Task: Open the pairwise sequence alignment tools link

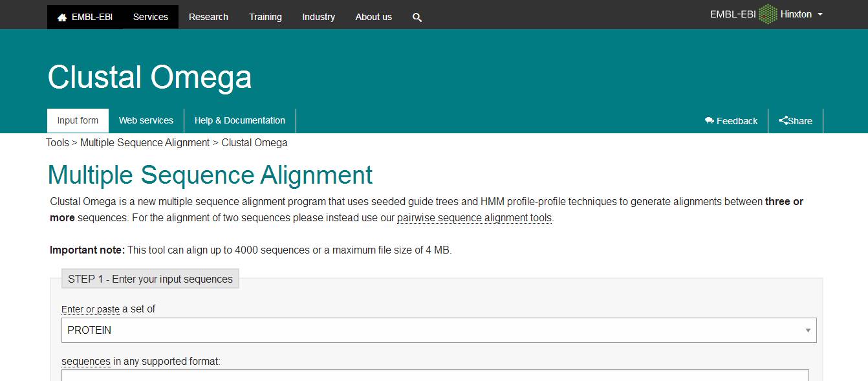Action: tap(474, 218)
